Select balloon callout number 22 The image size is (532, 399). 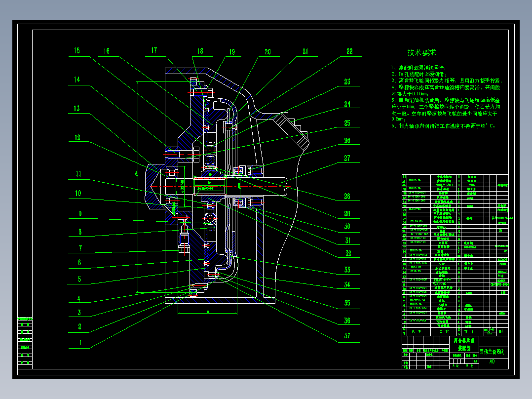click(x=350, y=50)
